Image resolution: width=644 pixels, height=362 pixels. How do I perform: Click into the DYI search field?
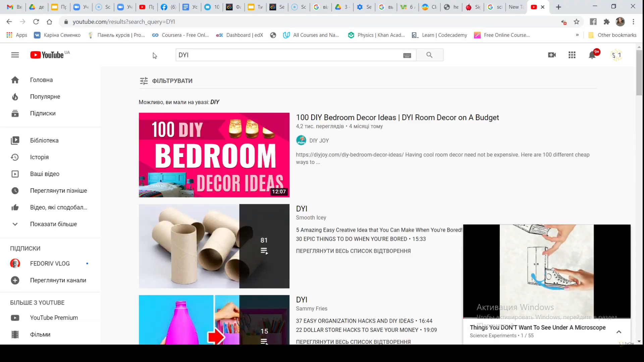(288, 55)
